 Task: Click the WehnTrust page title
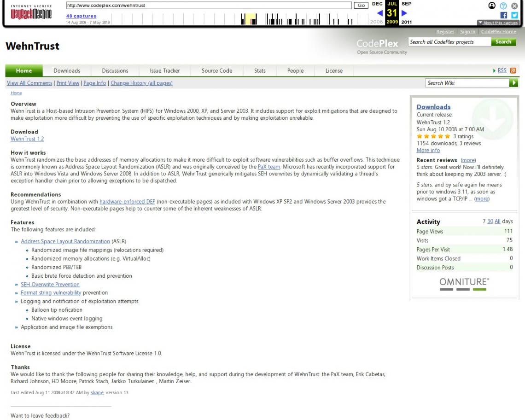[x=33, y=46]
